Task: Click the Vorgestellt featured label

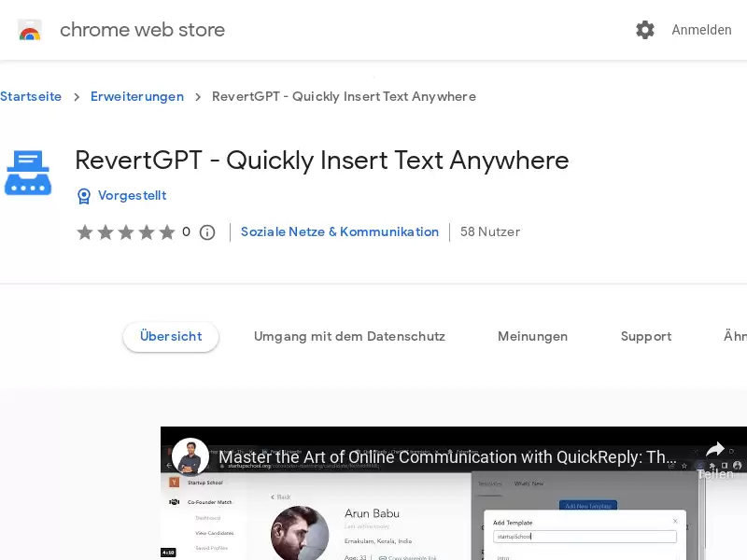Action: tap(132, 195)
